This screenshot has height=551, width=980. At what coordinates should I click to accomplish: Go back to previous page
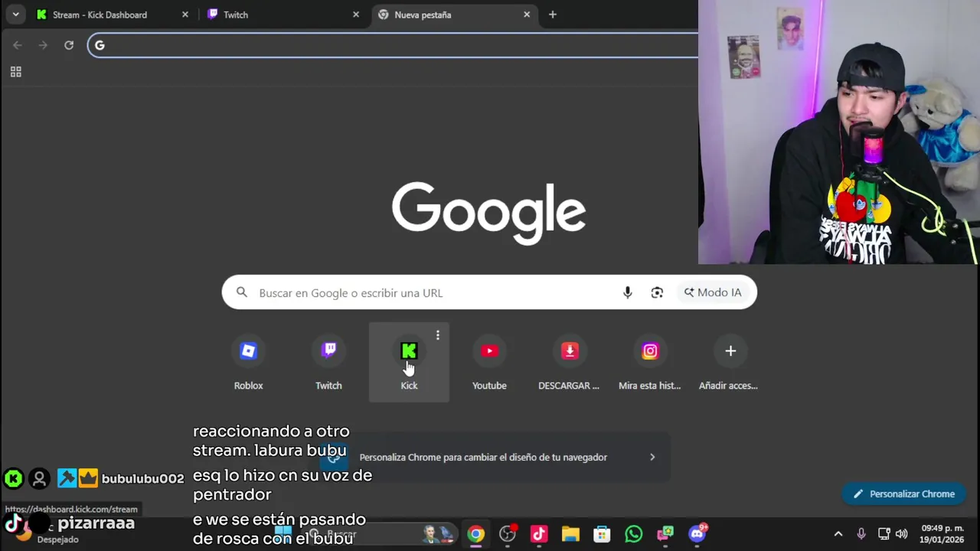pos(18,45)
